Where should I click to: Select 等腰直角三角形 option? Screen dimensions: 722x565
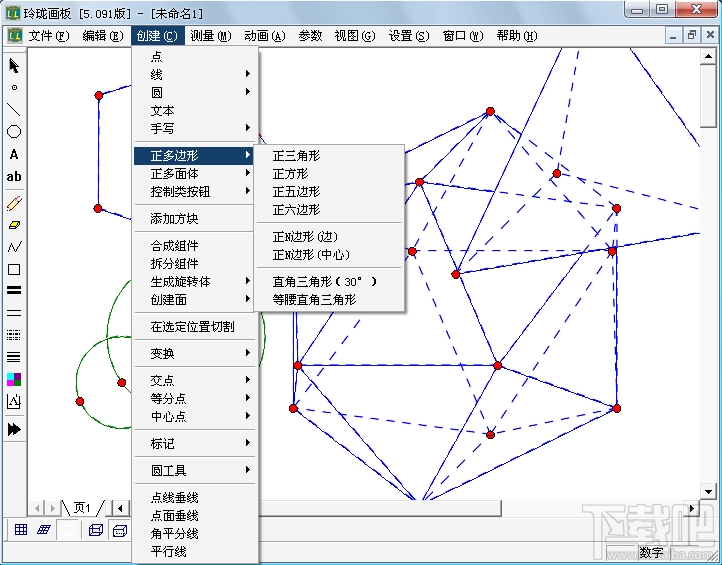tap(329, 299)
